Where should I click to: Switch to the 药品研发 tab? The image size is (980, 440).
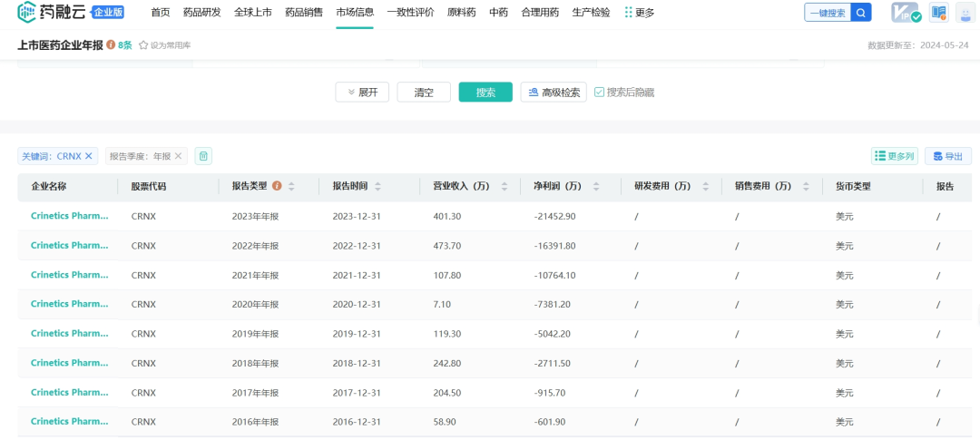point(201,13)
